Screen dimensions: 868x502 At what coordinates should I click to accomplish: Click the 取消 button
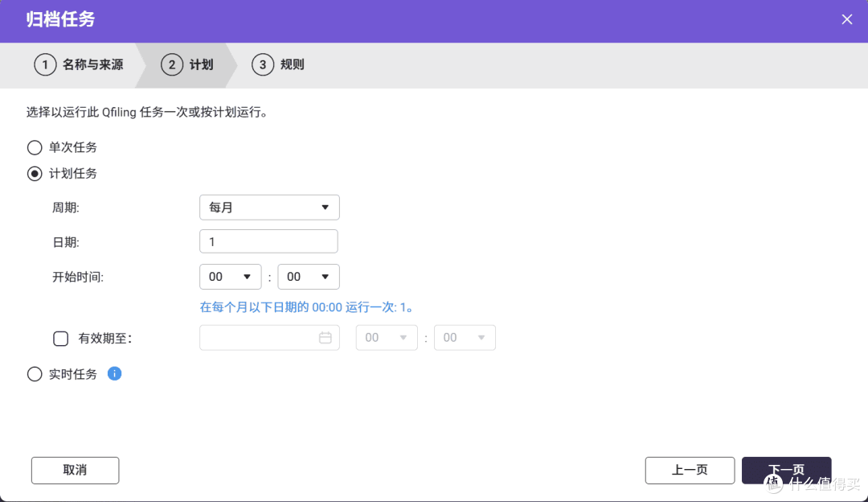pyautogui.click(x=76, y=471)
